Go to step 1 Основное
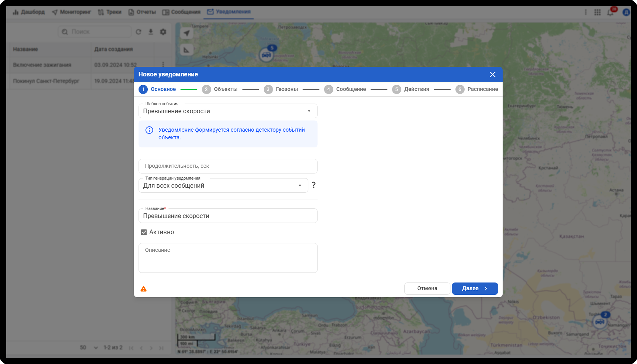 coord(157,89)
